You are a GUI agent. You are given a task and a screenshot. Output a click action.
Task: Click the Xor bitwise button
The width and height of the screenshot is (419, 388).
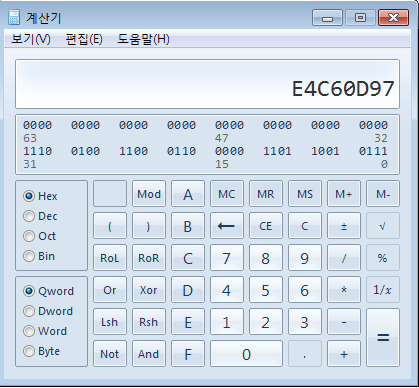click(x=149, y=290)
